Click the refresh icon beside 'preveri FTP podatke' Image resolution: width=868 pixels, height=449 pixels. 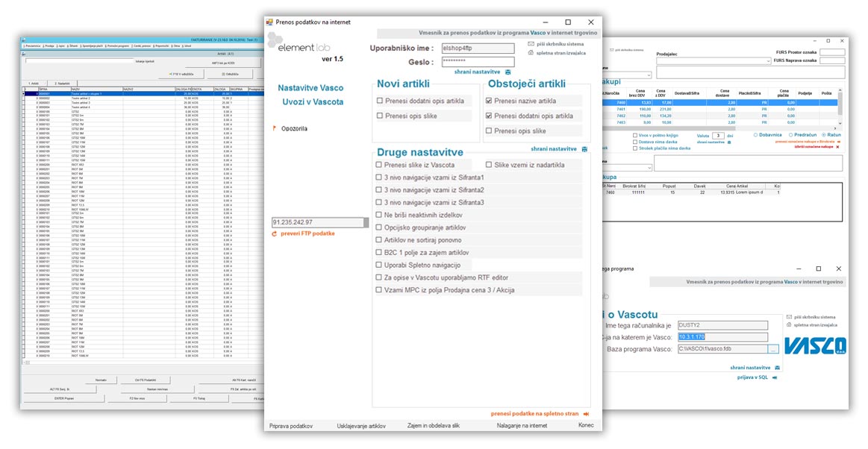pyautogui.click(x=274, y=234)
